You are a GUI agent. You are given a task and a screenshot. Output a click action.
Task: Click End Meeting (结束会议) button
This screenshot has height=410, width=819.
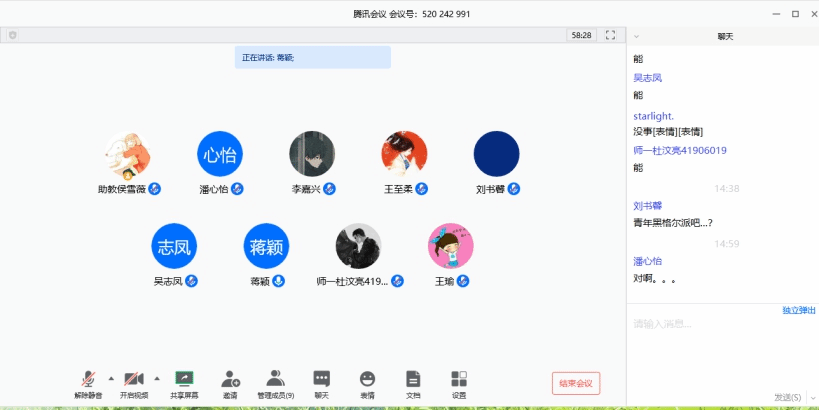pos(576,383)
